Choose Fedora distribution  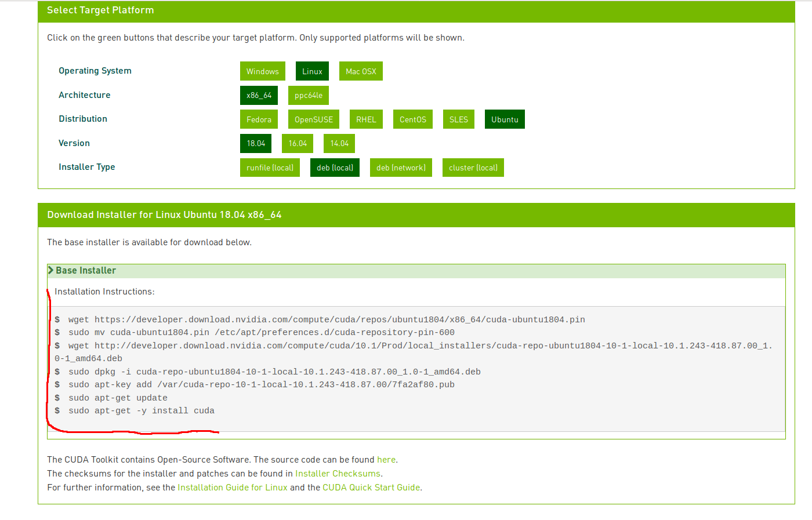pos(259,119)
